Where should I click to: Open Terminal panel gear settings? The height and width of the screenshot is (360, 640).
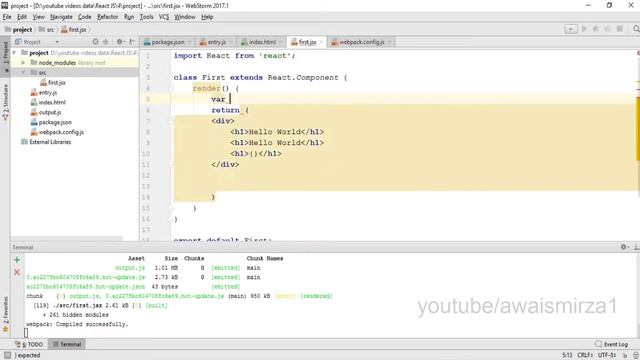[x=624, y=247]
